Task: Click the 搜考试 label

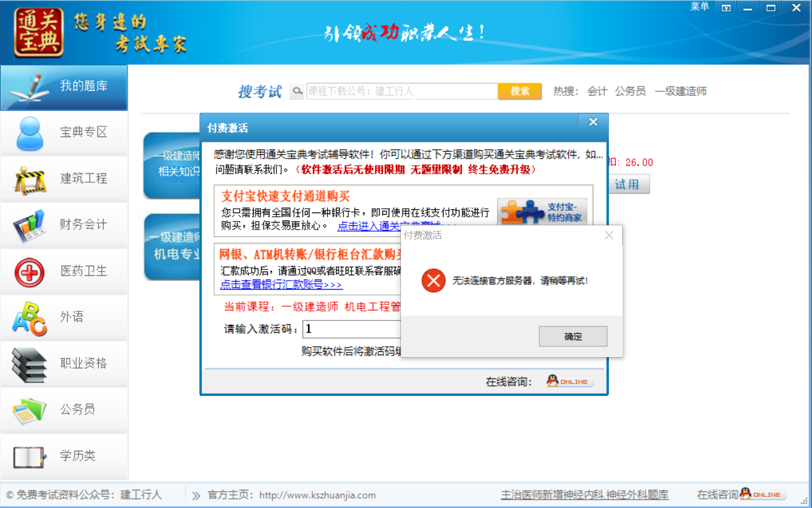Action: 259,91
